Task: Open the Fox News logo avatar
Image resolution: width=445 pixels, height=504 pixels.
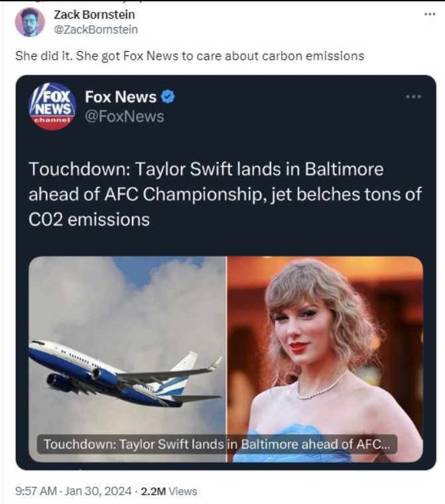Action: point(53,106)
